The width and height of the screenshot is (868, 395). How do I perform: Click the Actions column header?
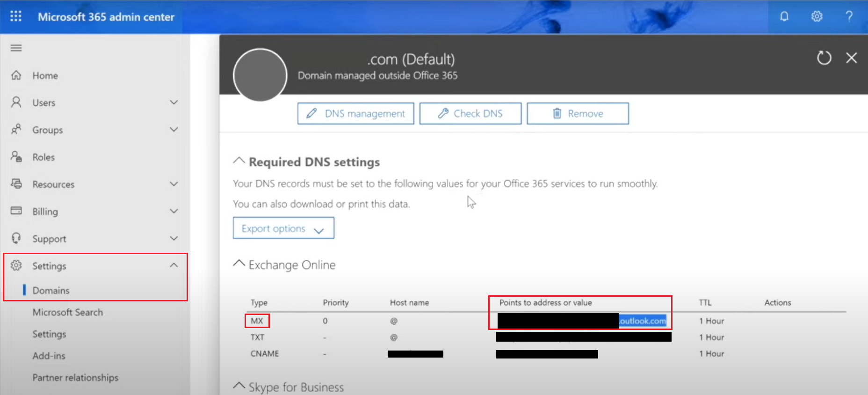pos(778,303)
